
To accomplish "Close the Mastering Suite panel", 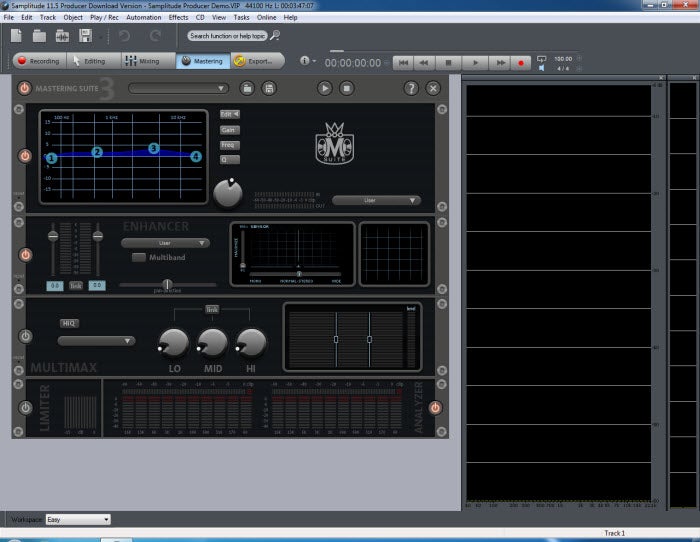I will click(433, 88).
